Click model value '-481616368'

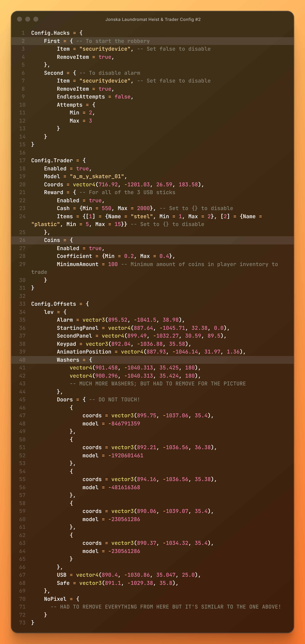pyautogui.click(x=124, y=488)
